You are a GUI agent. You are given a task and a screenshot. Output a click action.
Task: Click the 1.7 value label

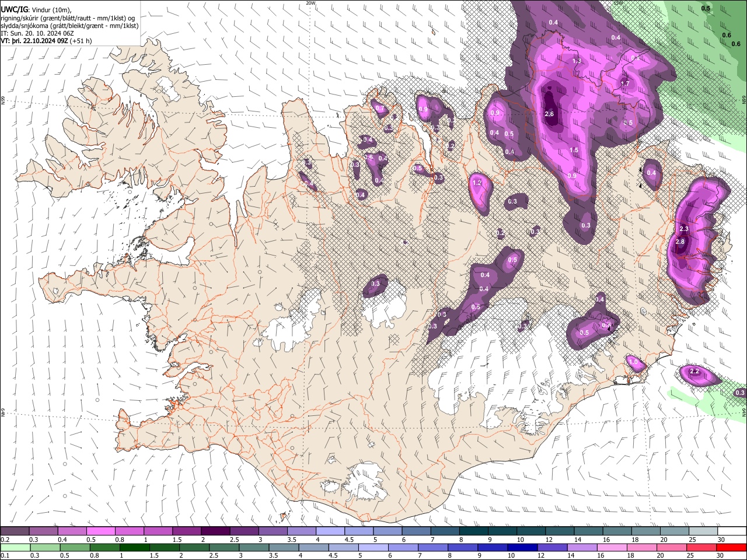pyautogui.click(x=625, y=83)
